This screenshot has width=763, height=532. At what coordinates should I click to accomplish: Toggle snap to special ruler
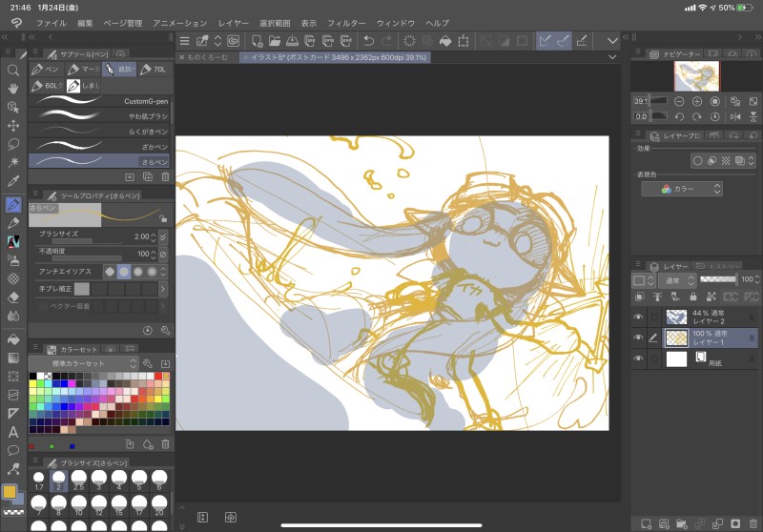tap(563, 41)
